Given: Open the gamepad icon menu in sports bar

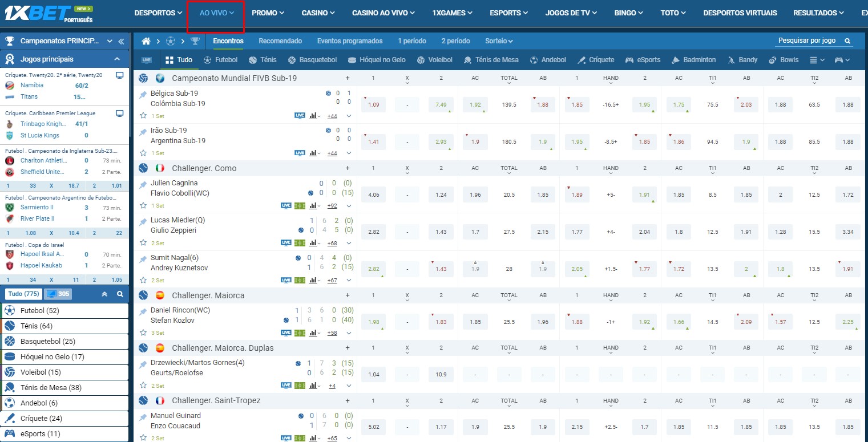Looking at the screenshot, I should pos(842,60).
